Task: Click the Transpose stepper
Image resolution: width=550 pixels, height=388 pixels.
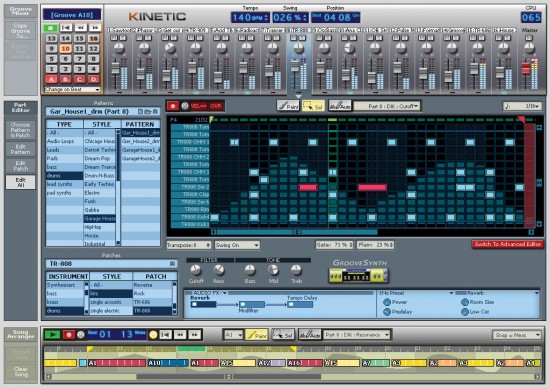Action: [189, 245]
